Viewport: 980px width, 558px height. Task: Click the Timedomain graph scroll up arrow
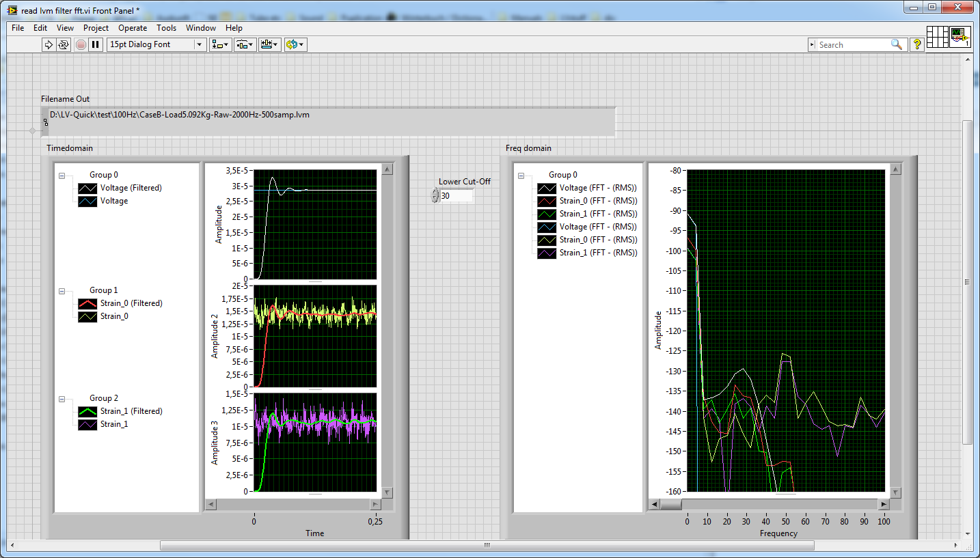click(x=387, y=169)
